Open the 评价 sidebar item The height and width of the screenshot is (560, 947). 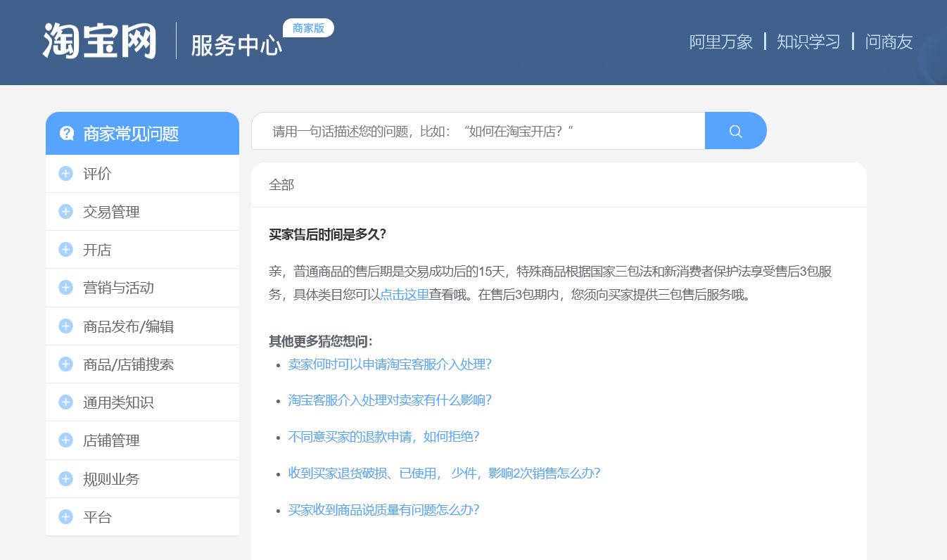click(142, 174)
